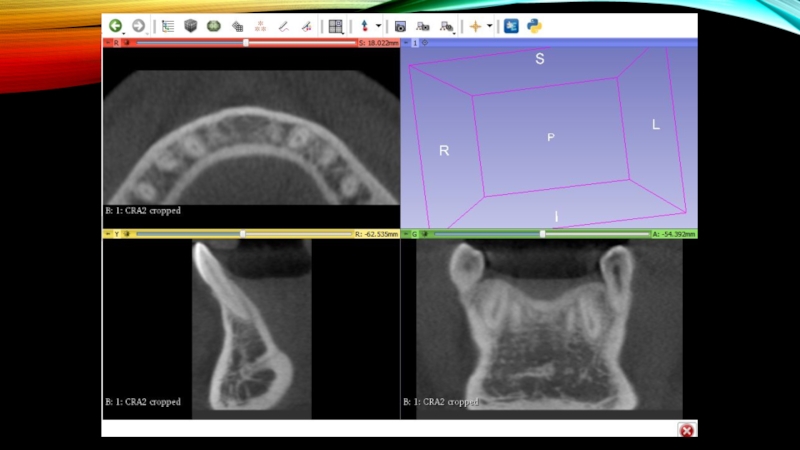The image size is (800, 450).
Task: Click the green slice offset slider
Action: point(542,234)
